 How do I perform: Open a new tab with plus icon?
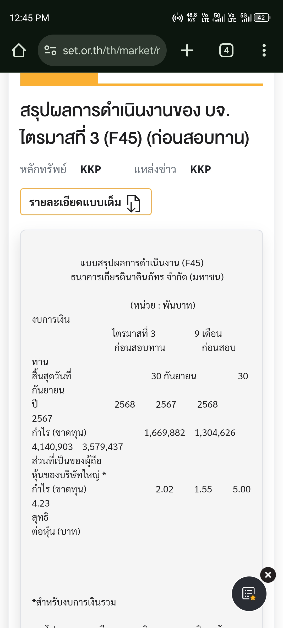(x=187, y=50)
